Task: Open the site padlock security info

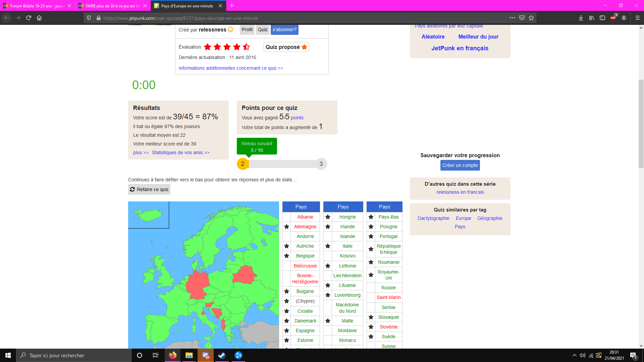Action: click(98, 18)
